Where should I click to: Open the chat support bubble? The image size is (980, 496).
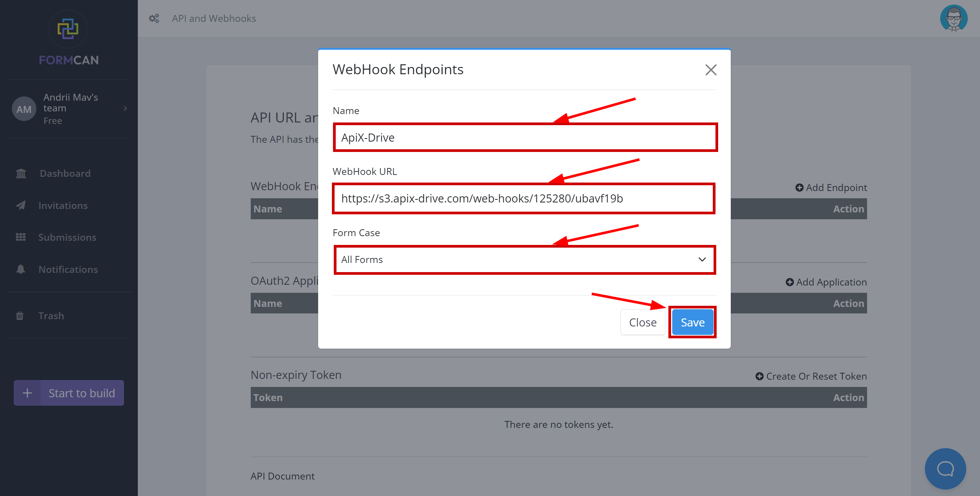point(945,468)
